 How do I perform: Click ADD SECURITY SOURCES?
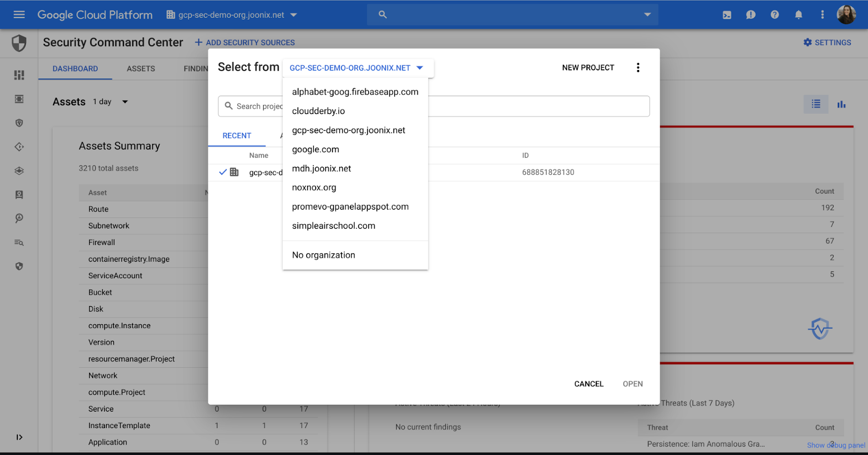pos(245,42)
